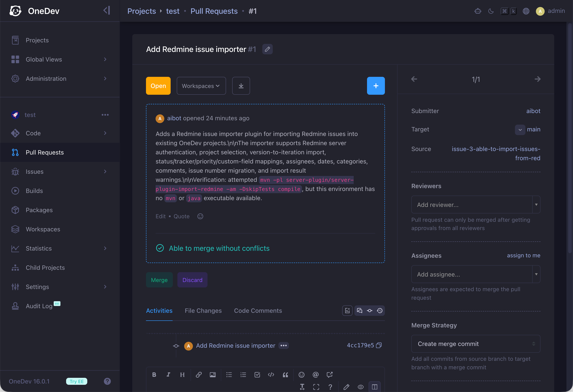
Task: Open the command palette shortcut keys
Action: 509,11
